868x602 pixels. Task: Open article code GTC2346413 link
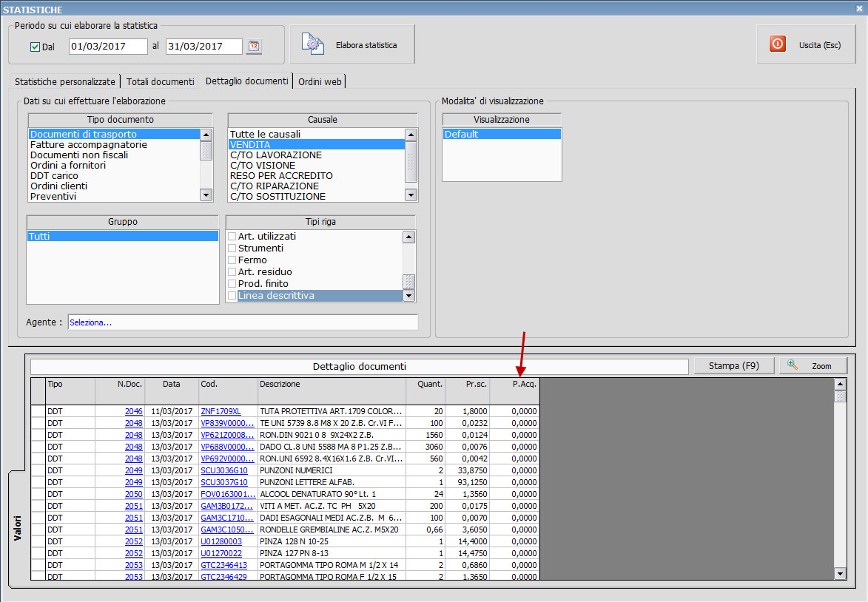223,565
